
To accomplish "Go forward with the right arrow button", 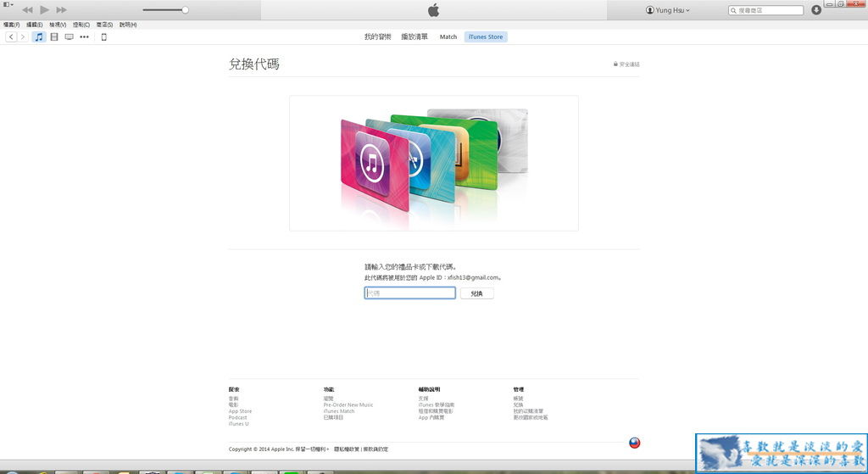I will (x=23, y=36).
